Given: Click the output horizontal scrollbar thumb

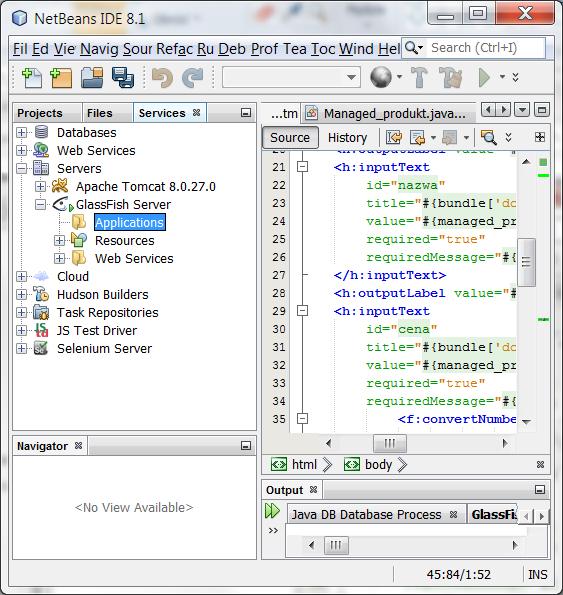Looking at the screenshot, I should (x=336, y=546).
